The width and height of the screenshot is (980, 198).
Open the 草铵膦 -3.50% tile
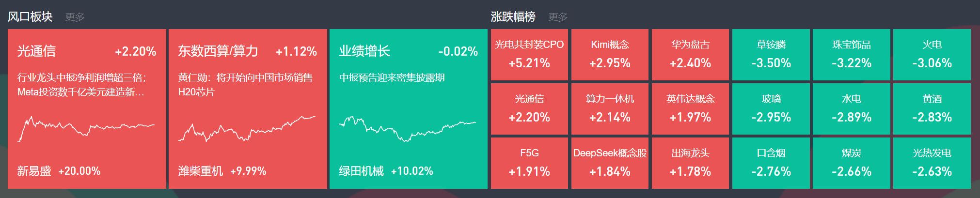click(771, 55)
